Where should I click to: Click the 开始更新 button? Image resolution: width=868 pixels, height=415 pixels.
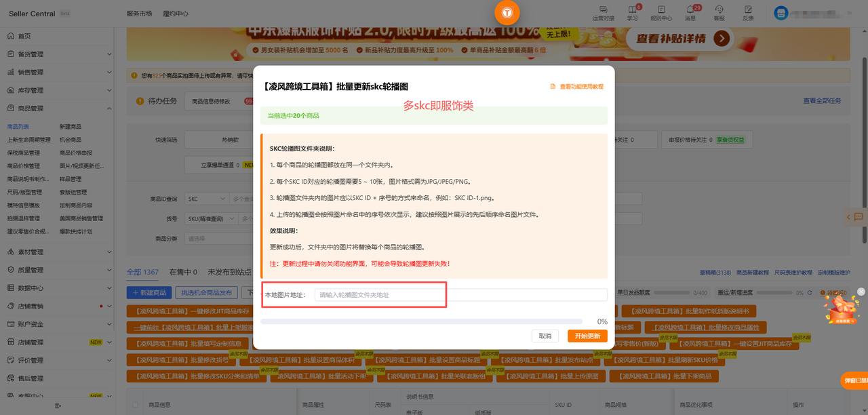587,336
